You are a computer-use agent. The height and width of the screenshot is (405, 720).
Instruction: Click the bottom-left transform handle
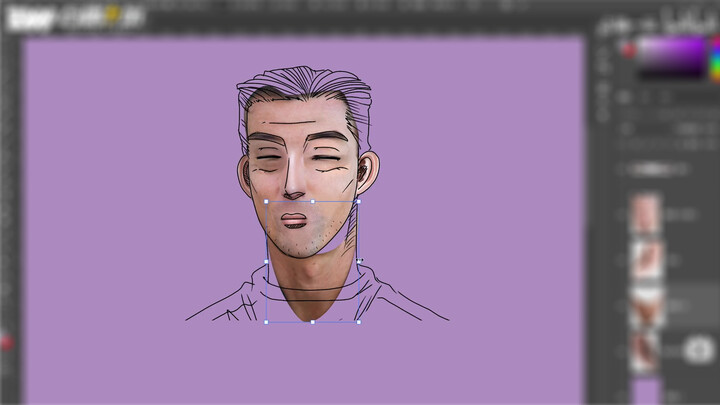coord(267,322)
